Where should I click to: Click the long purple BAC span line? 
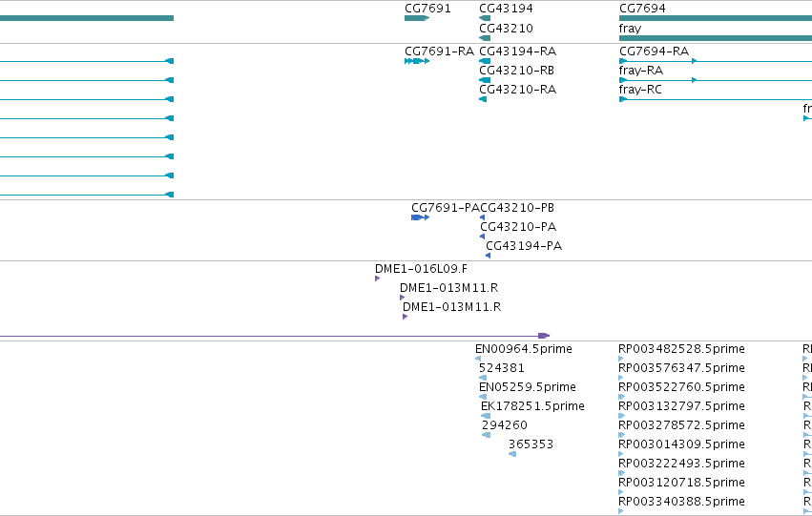click(275, 336)
